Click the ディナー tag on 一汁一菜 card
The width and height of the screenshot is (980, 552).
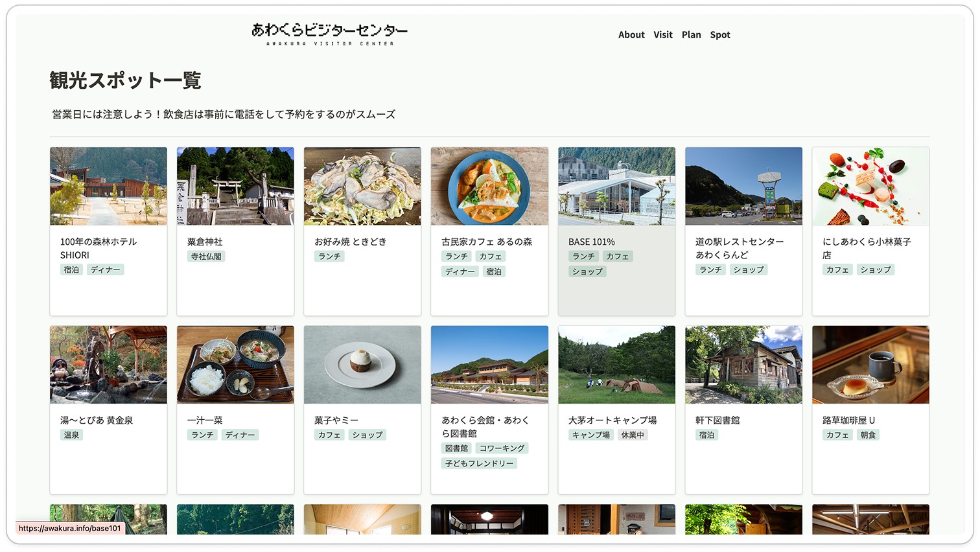pyautogui.click(x=240, y=435)
